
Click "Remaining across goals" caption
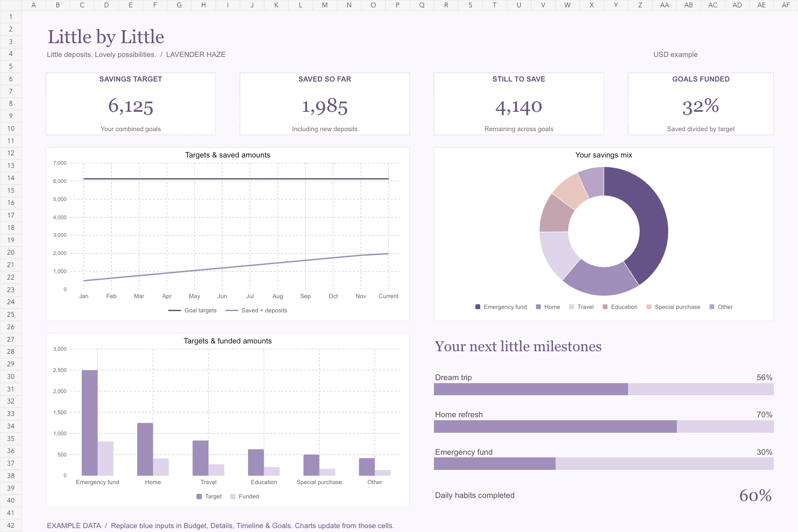click(x=519, y=129)
